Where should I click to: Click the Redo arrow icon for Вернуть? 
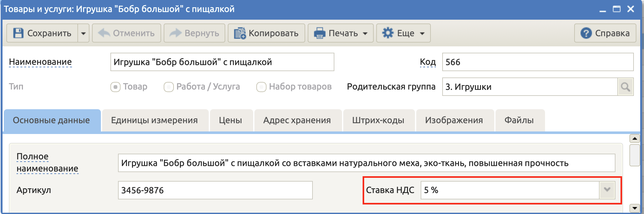pyautogui.click(x=175, y=33)
